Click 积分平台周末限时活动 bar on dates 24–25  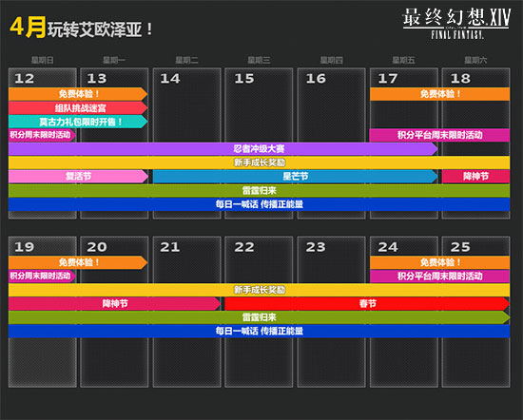439,276
